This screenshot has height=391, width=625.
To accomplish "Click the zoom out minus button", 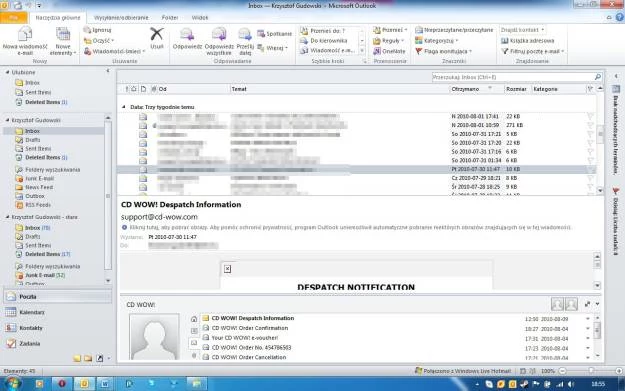I will 562,371.
